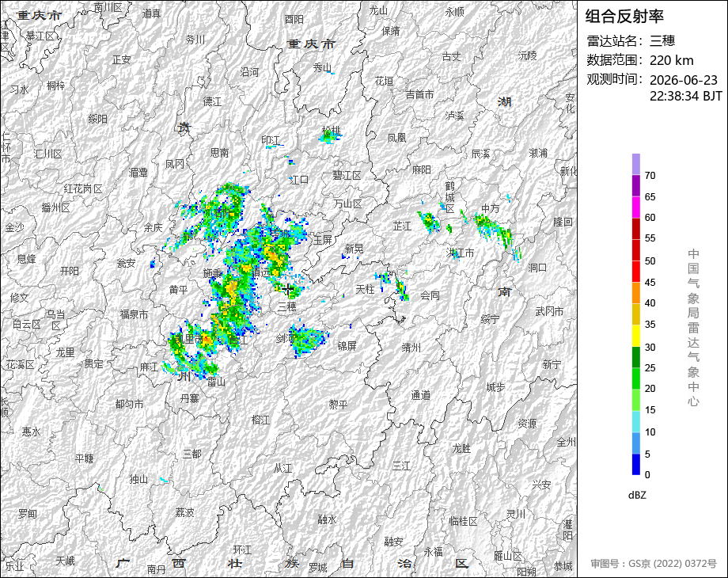Image resolution: width=728 pixels, height=578 pixels.
Task: Click the 碧江区 district label
Action: coord(347,175)
